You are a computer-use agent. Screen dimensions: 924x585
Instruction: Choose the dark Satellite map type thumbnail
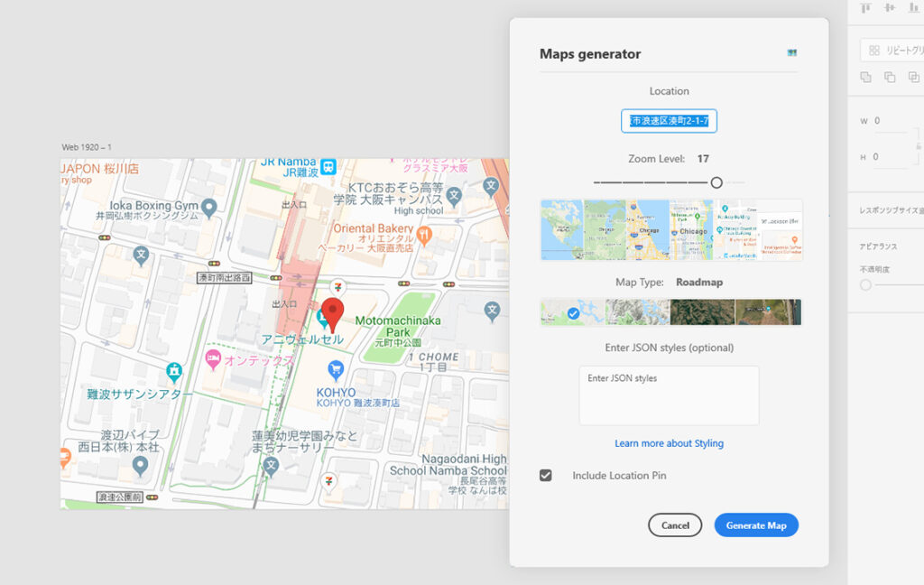point(702,312)
